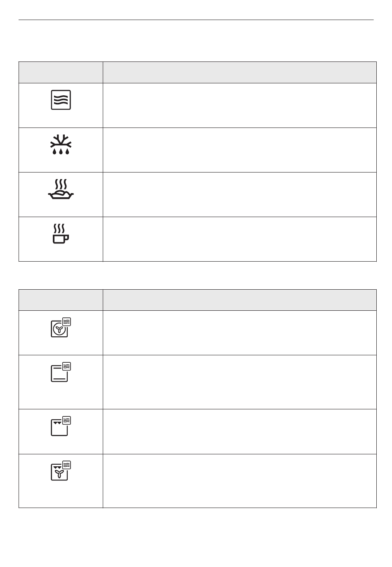Click the blank cell beside the grill plus fan icon
This screenshot has width=392, height=567.
(x=240, y=481)
